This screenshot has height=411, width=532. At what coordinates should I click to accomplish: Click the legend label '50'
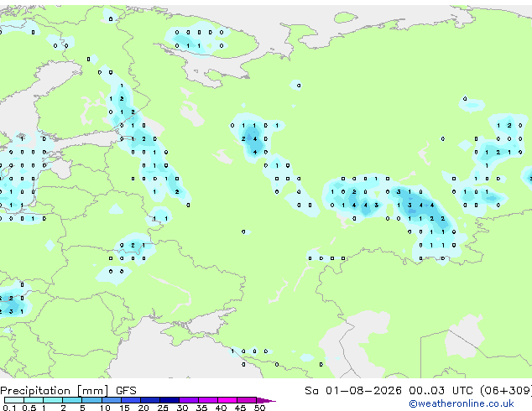pos(259,408)
